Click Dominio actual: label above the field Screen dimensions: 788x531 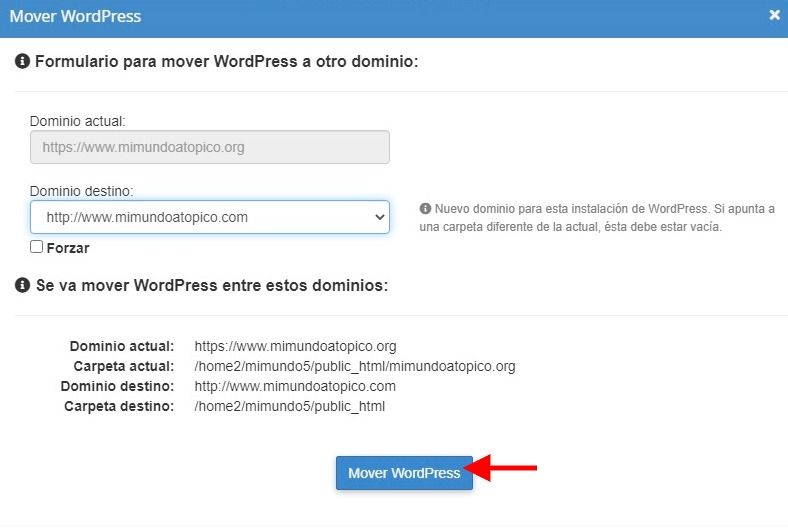[x=77, y=121]
